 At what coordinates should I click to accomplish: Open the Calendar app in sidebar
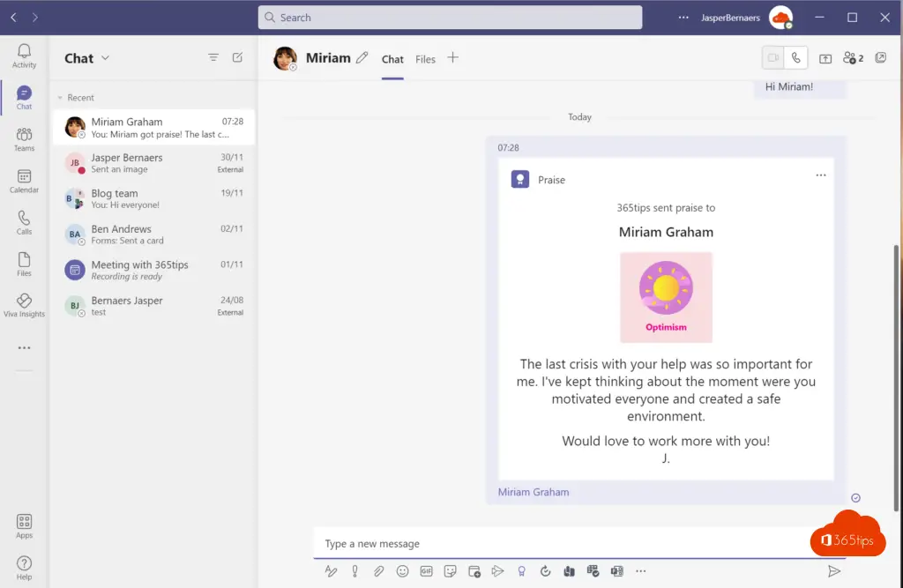pyautogui.click(x=24, y=181)
